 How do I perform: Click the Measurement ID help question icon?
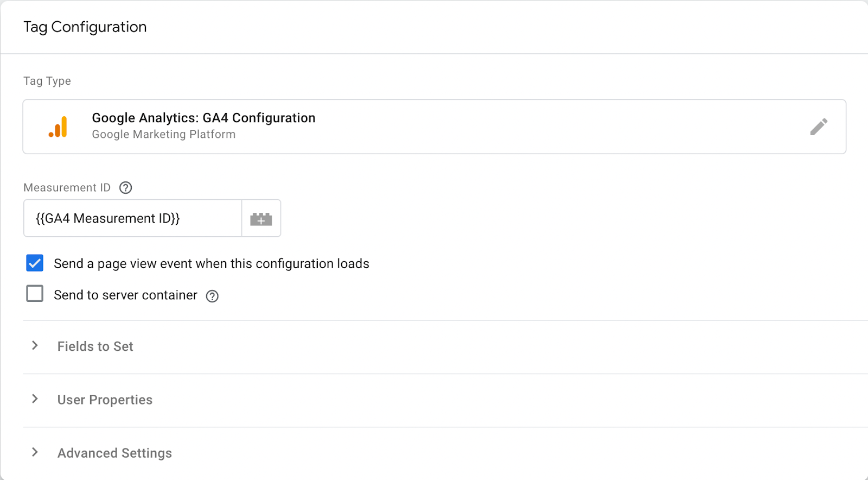pyautogui.click(x=125, y=188)
